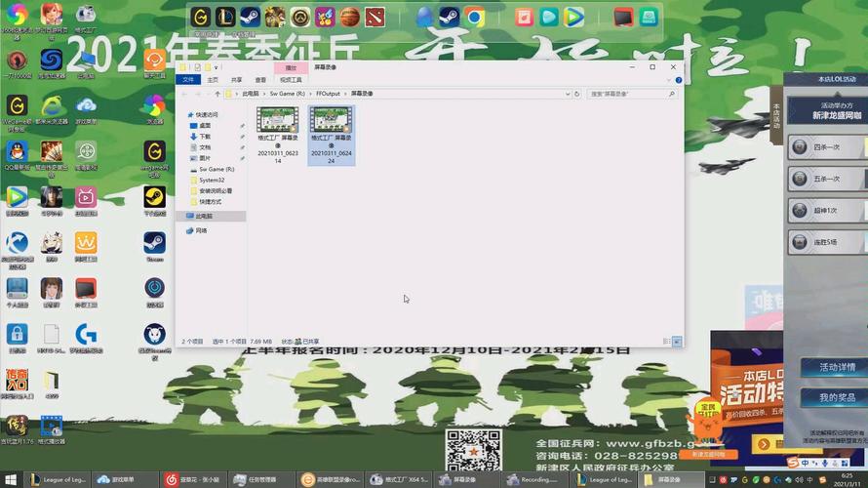Click Sw Game (R:) in address path
This screenshot has height=488, width=868.
(x=288, y=94)
